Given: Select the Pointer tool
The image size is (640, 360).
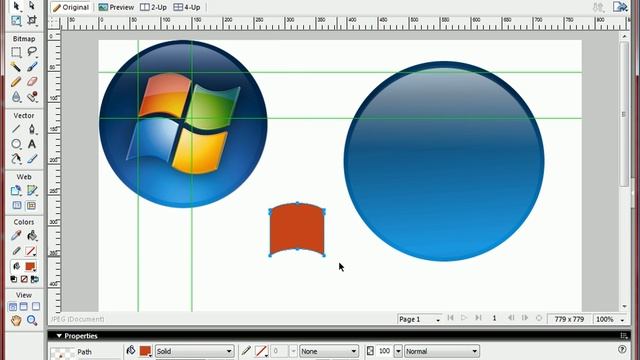Looking at the screenshot, I should pos(16,6).
